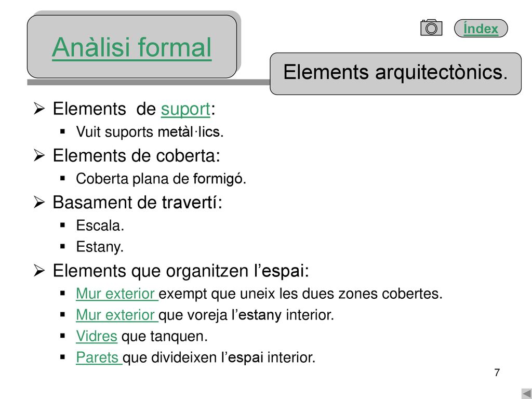Image resolution: width=532 pixels, height=399 pixels.
Task: Click arrow bullet beside Elements de coberta
Action: (x=39, y=156)
